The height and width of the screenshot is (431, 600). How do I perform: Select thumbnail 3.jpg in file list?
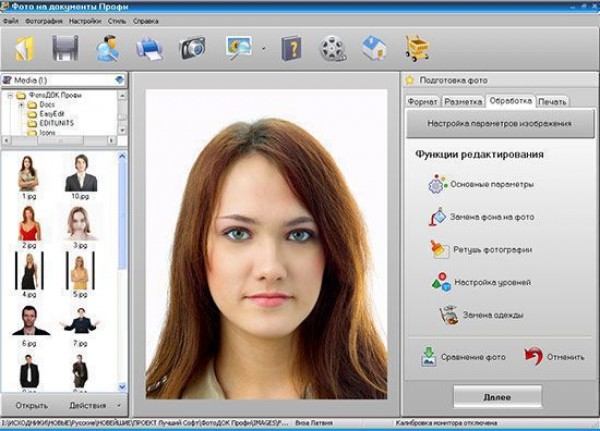[x=80, y=225]
